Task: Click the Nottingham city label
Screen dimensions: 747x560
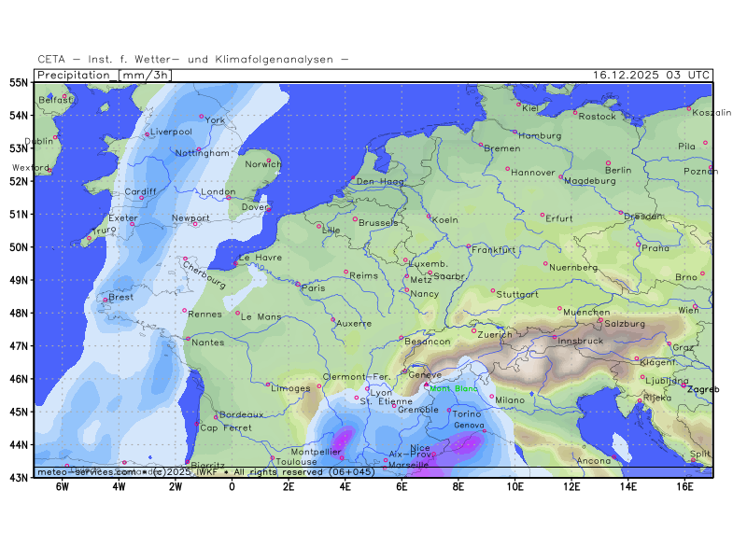Action: 202,152
